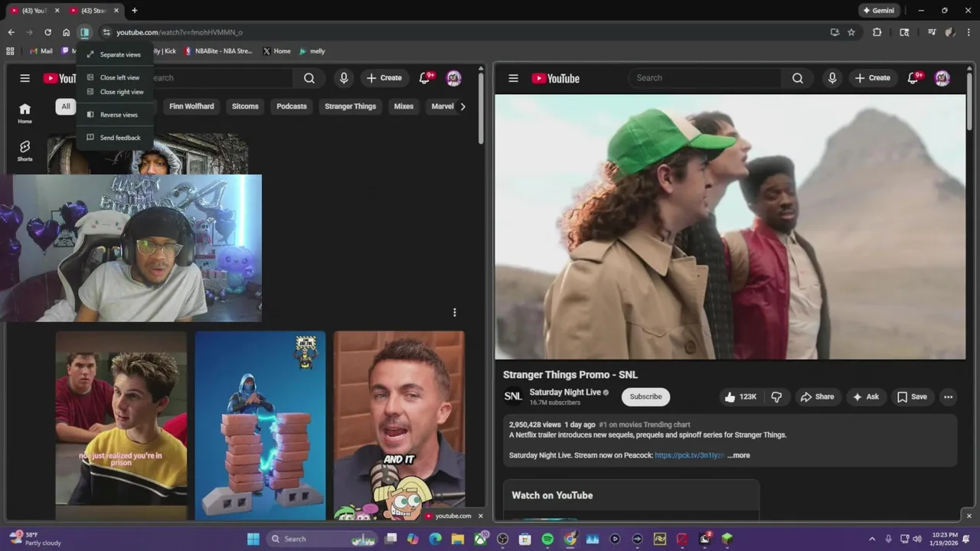Click the youtube.com address bar
This screenshot has width=980, height=551.
[x=459, y=32]
